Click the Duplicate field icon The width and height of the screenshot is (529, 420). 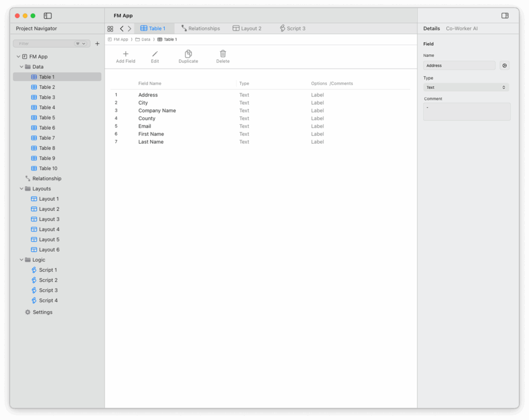pos(189,54)
